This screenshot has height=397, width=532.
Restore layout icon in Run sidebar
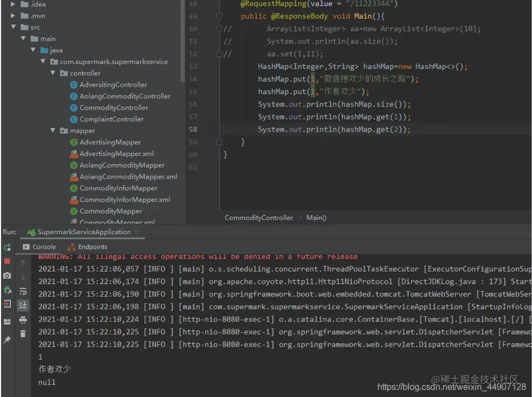click(7, 322)
